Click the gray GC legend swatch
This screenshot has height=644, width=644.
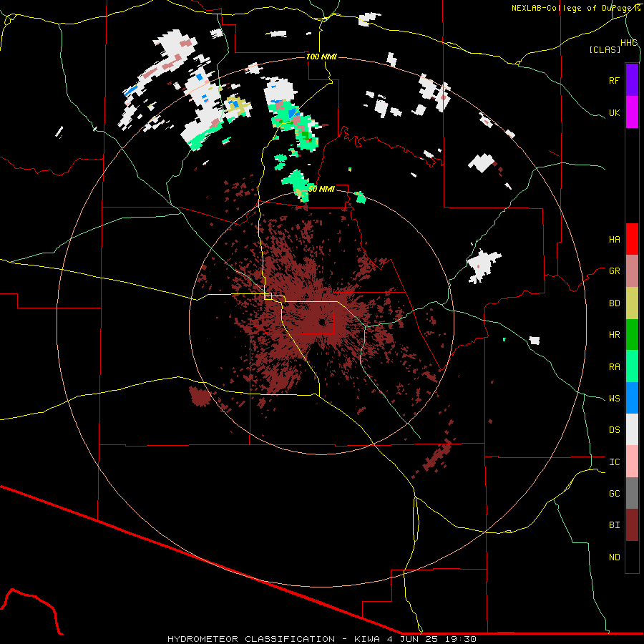pyautogui.click(x=632, y=493)
